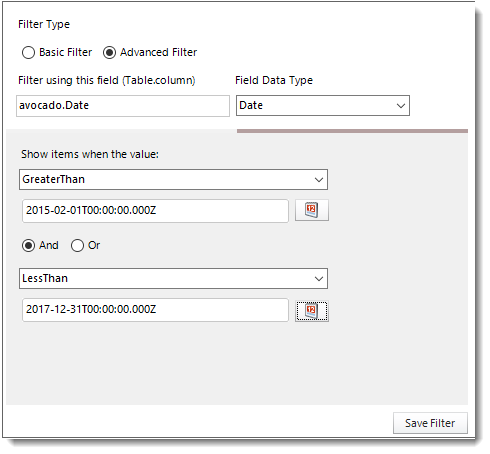Click the 'Show items when the value:' label
This screenshot has width=490, height=454.
(90, 154)
